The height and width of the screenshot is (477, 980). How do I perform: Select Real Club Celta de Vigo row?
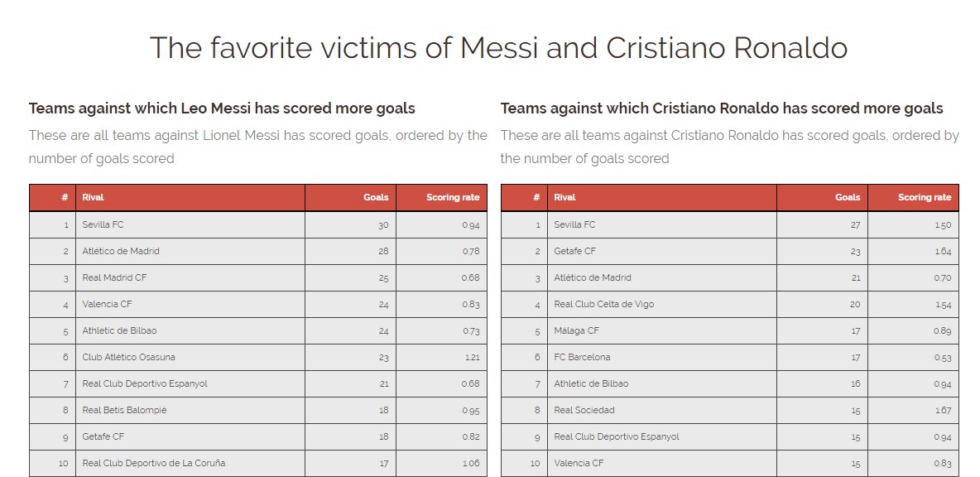(729, 305)
